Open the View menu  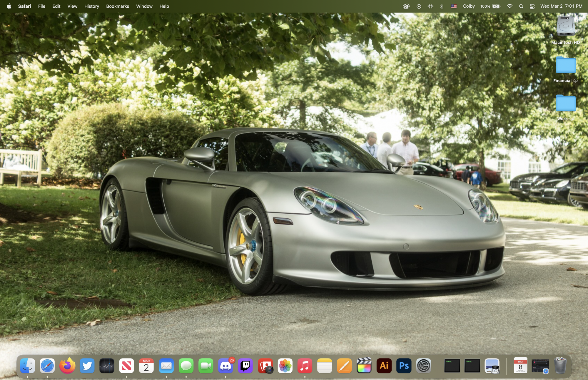click(72, 6)
